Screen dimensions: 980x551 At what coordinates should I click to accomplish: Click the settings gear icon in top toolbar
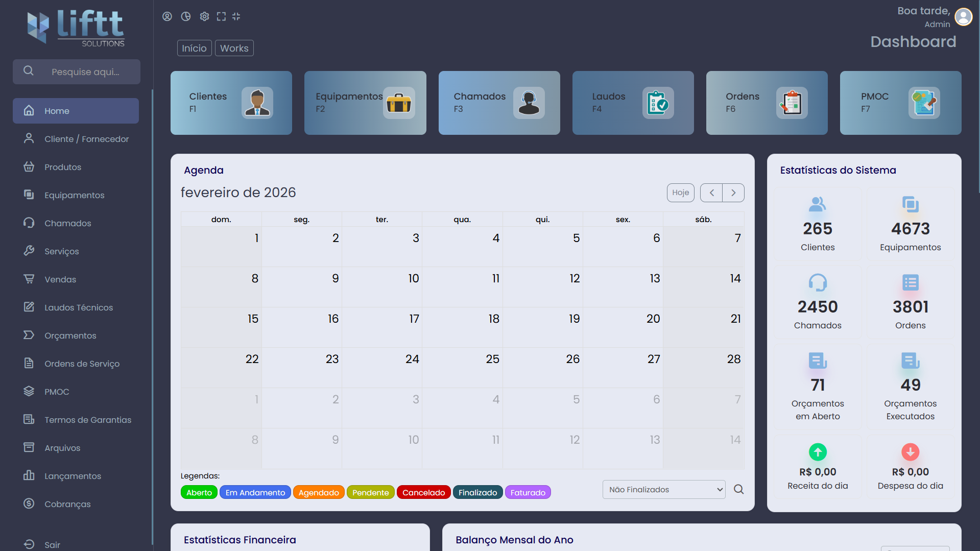pyautogui.click(x=204, y=16)
